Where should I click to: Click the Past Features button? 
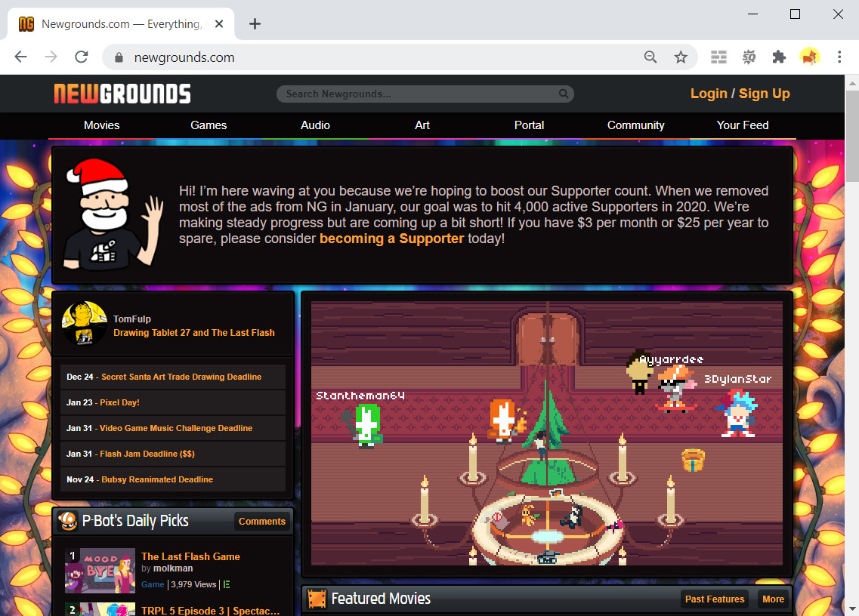click(715, 599)
